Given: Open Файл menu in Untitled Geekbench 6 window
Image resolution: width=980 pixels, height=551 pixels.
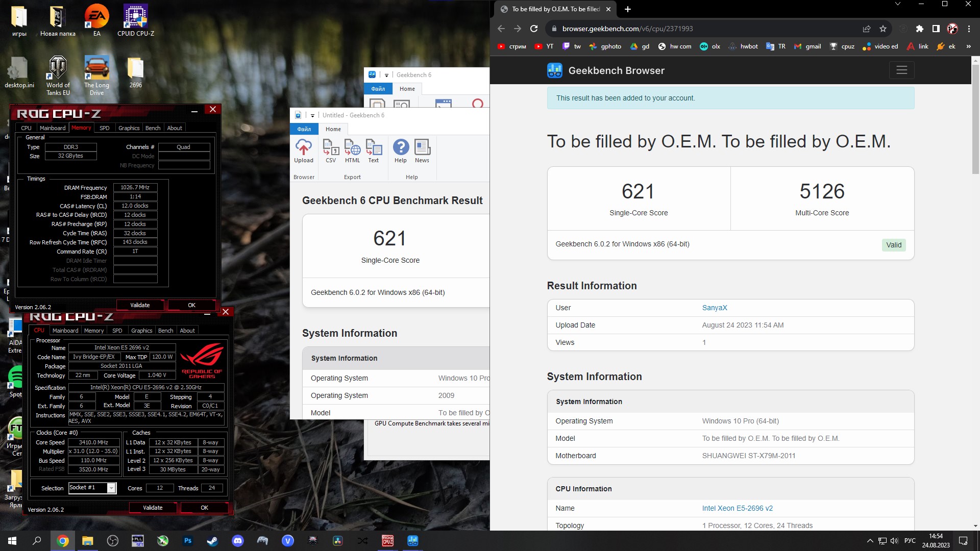Looking at the screenshot, I should [304, 129].
